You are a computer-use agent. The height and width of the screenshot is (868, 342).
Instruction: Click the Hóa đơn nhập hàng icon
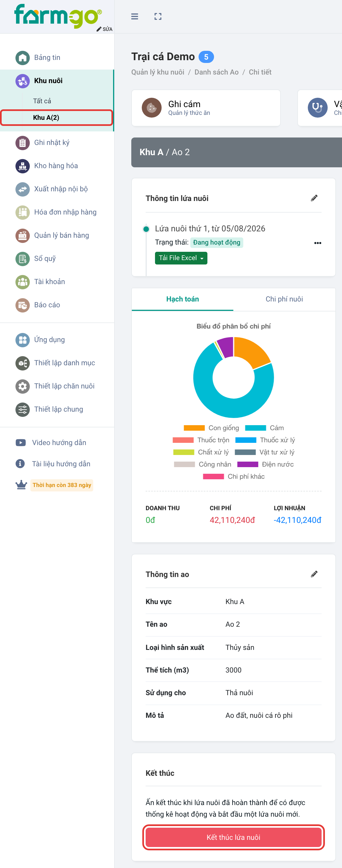pyautogui.click(x=23, y=212)
